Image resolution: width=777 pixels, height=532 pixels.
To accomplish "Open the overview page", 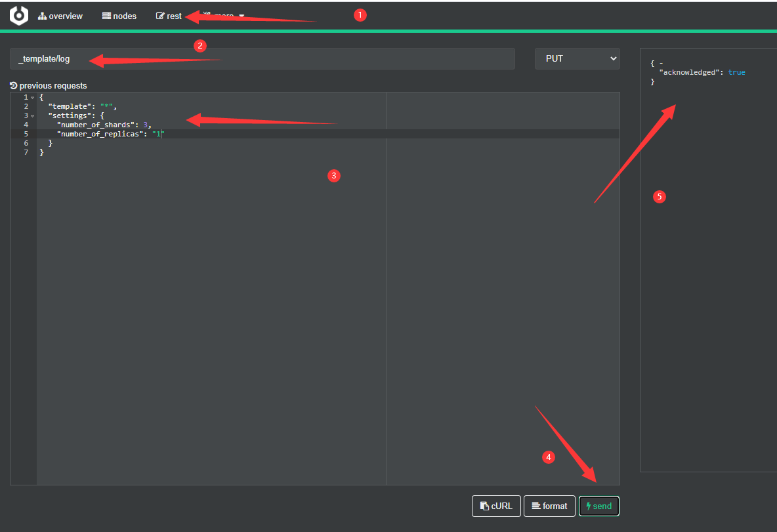I will pyautogui.click(x=60, y=16).
